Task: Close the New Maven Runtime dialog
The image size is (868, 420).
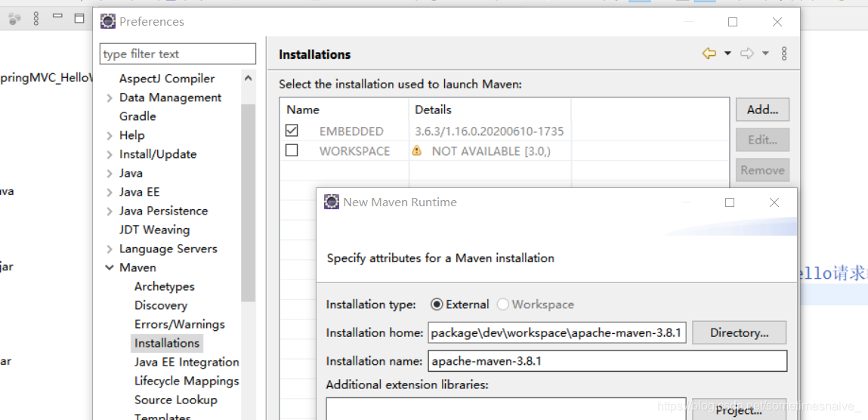Action: point(774,202)
